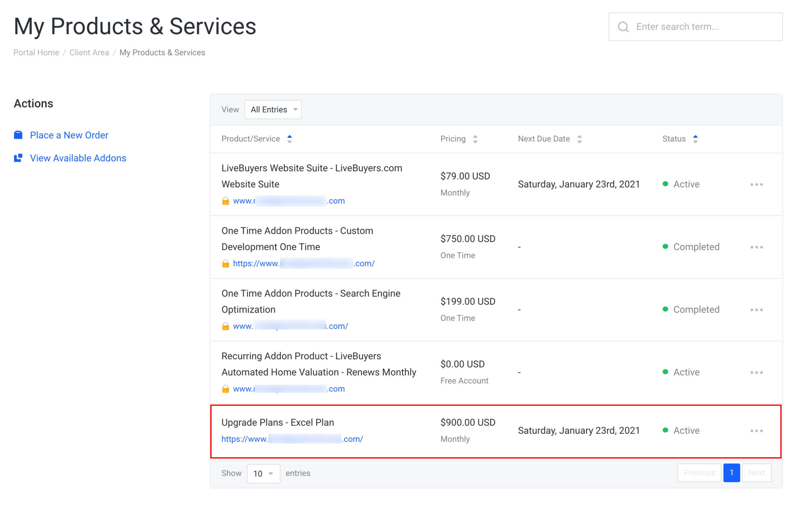
Task: Click due date in Website Suite row
Action: pos(579,184)
